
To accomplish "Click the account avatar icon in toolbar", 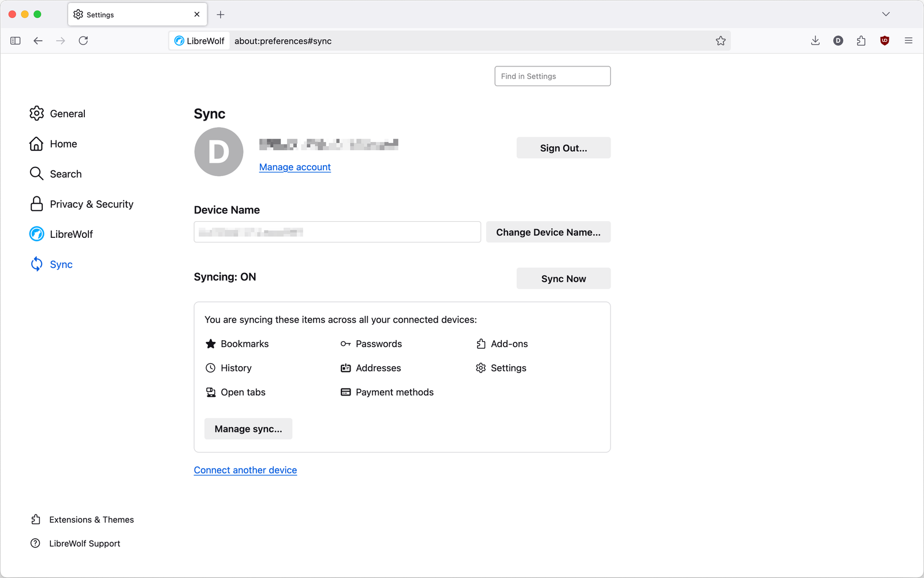I will [838, 40].
